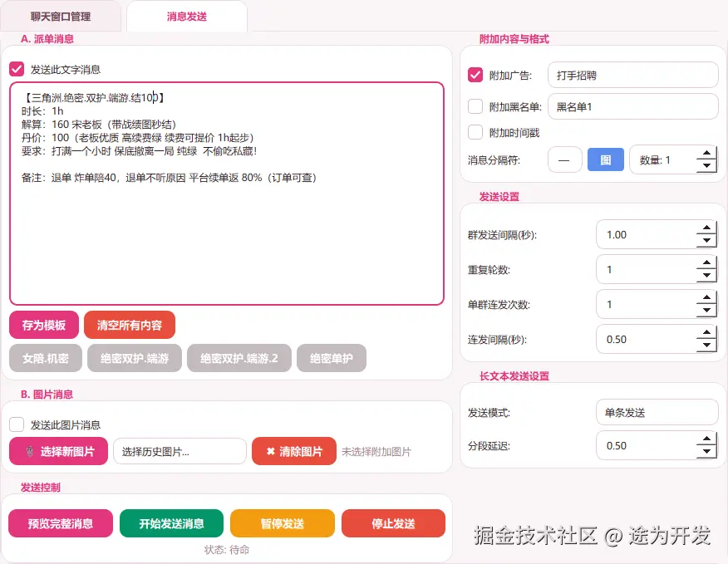728x564 pixels.
Task: Increase the 连发间隔(秒) value
Action: pos(706,333)
